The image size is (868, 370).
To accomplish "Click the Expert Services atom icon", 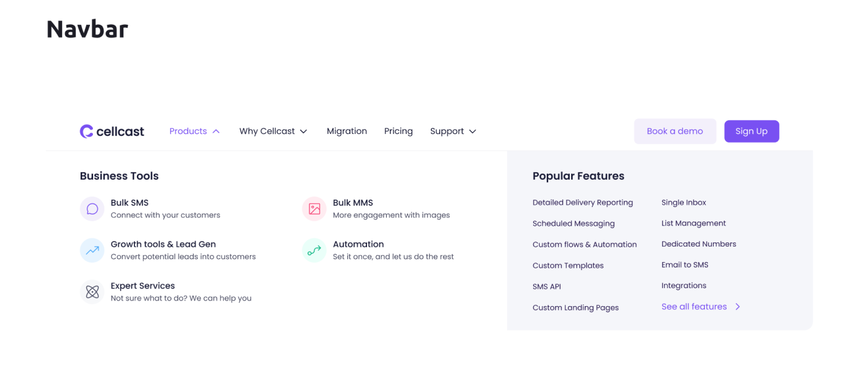I will click(x=92, y=292).
